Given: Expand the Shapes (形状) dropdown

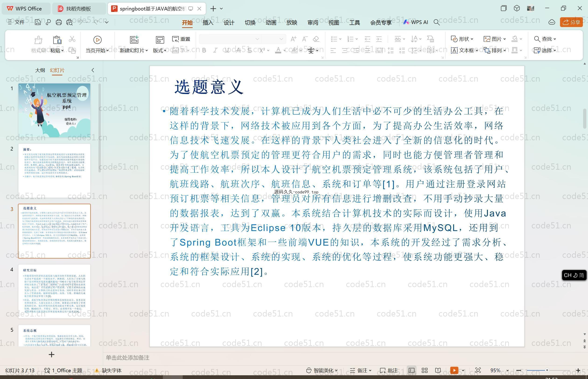Looking at the screenshot, I should (x=472, y=39).
